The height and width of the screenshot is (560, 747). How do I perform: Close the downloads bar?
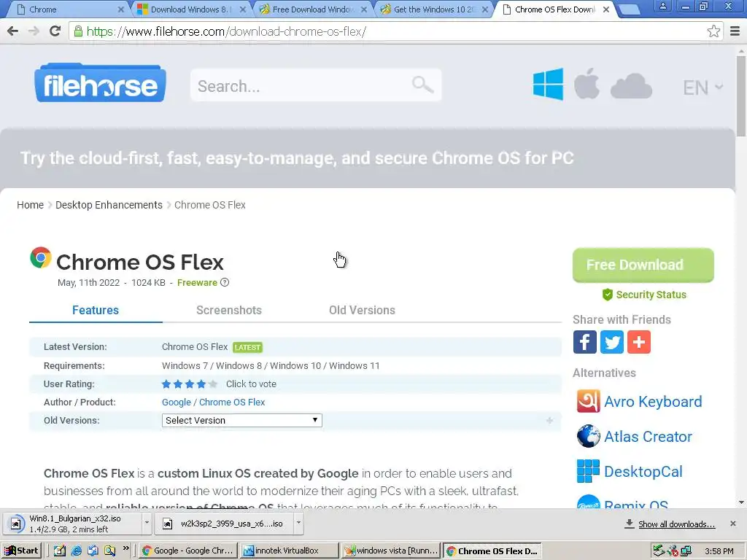coord(732,524)
